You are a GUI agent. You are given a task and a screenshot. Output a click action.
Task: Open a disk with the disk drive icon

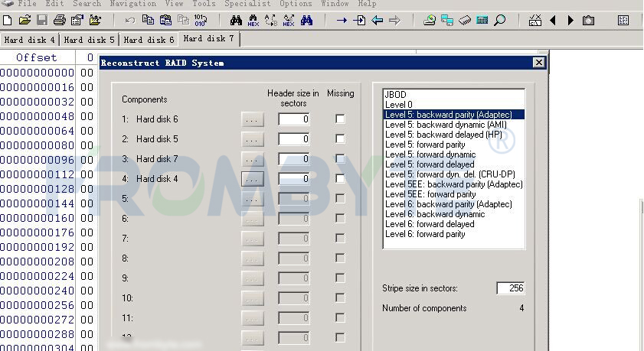click(x=430, y=20)
